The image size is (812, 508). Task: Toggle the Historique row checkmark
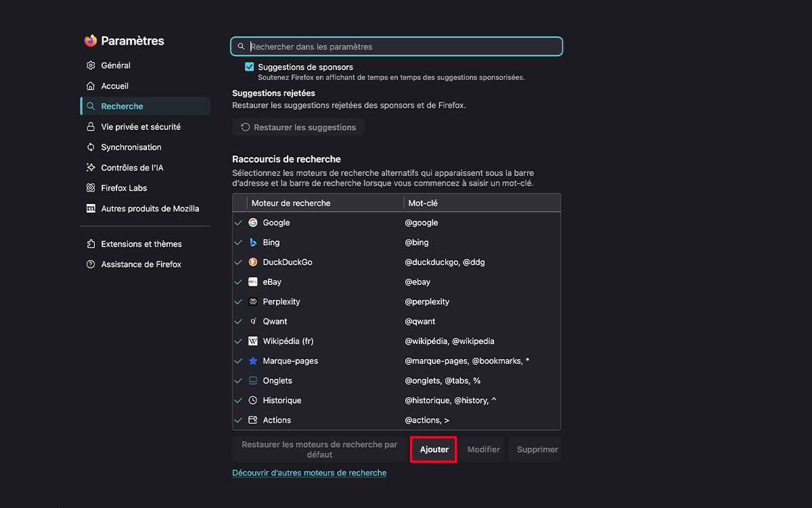238,400
